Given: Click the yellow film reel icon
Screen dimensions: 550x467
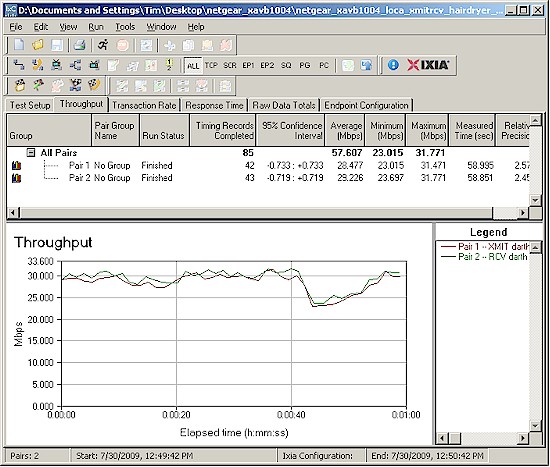Looking at the screenshot, I should click(x=94, y=85).
